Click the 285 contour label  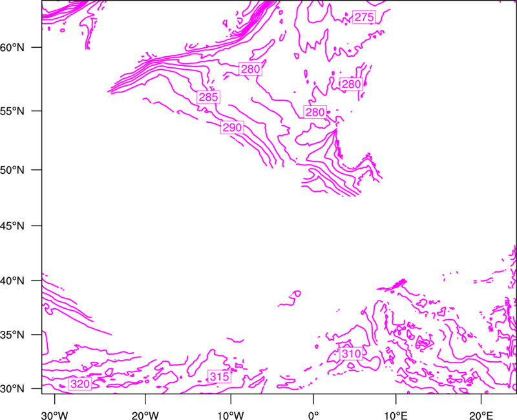click(x=208, y=97)
